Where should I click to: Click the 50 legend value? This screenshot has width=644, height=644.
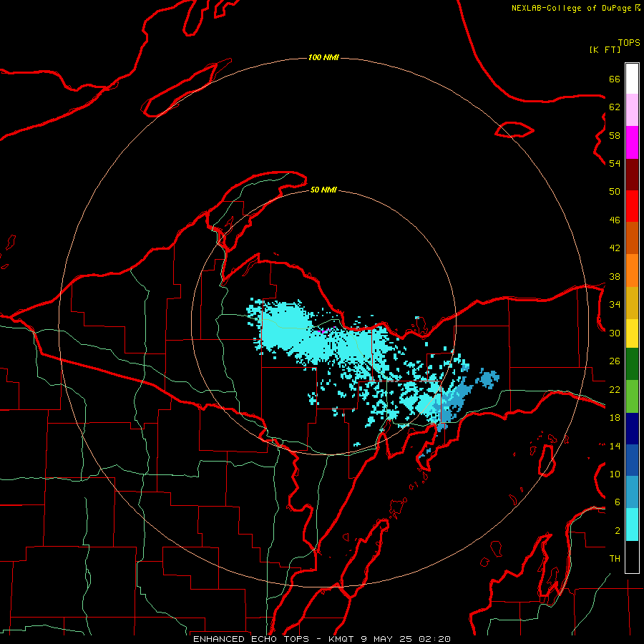coord(615,192)
